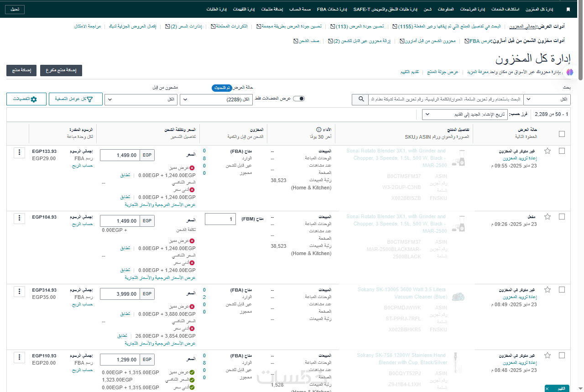Click the purple assistant icon beside the page title
This screenshot has height=392, width=584.
coord(569,72)
